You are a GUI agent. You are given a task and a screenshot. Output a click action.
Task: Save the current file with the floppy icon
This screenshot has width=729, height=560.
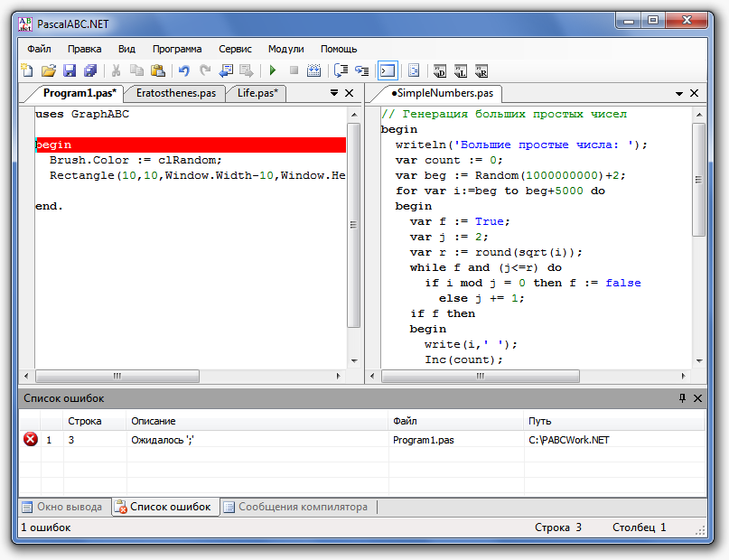click(x=70, y=70)
